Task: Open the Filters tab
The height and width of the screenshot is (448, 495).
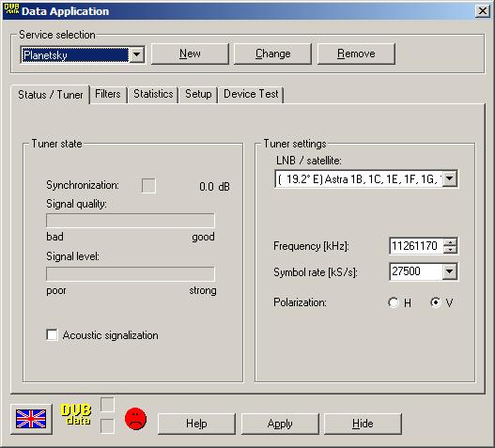Action: click(108, 94)
